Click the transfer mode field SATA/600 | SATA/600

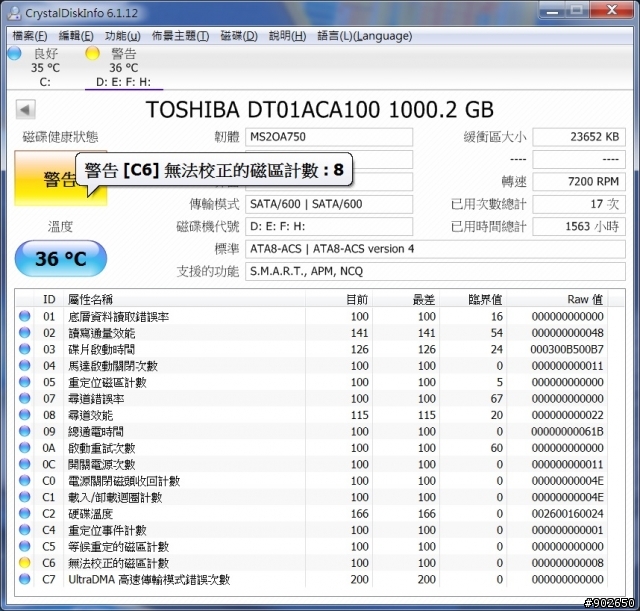click(x=329, y=204)
